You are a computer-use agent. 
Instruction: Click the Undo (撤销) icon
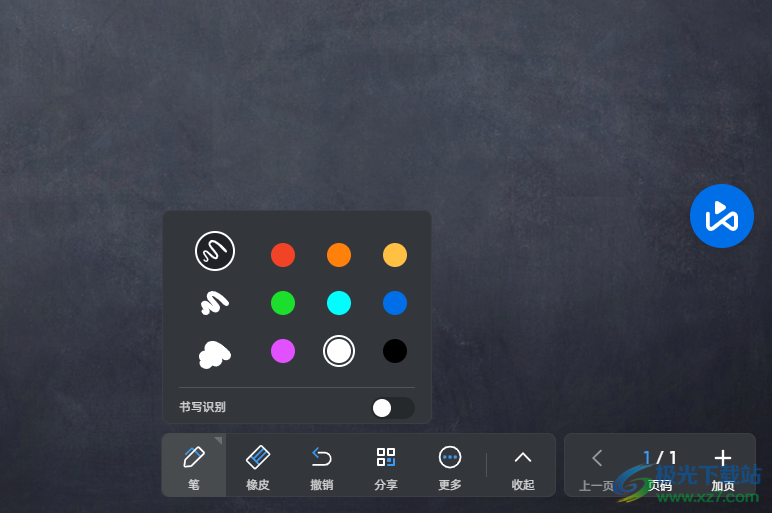322,465
